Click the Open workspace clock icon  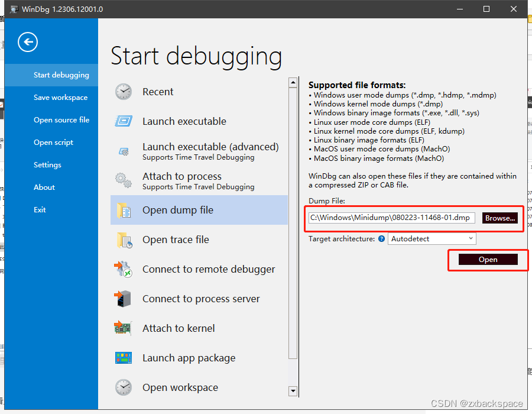click(x=124, y=387)
